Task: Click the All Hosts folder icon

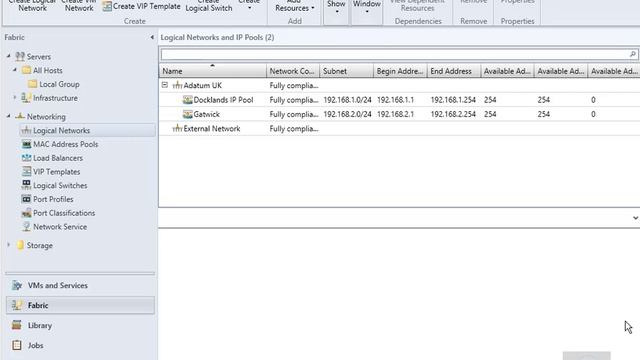Action: (27, 70)
